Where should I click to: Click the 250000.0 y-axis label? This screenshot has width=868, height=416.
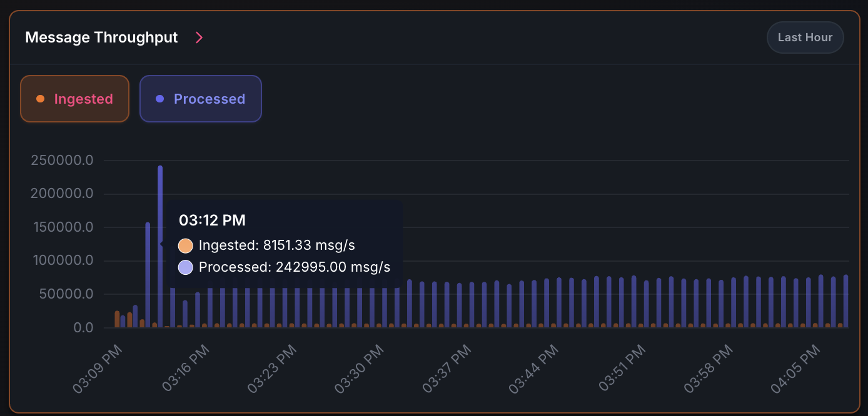pyautogui.click(x=62, y=161)
